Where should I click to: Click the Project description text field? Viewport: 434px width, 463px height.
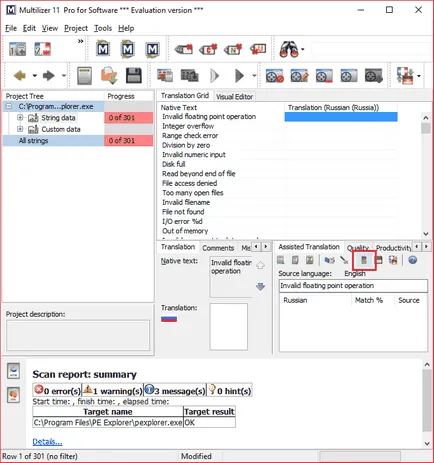(x=78, y=335)
